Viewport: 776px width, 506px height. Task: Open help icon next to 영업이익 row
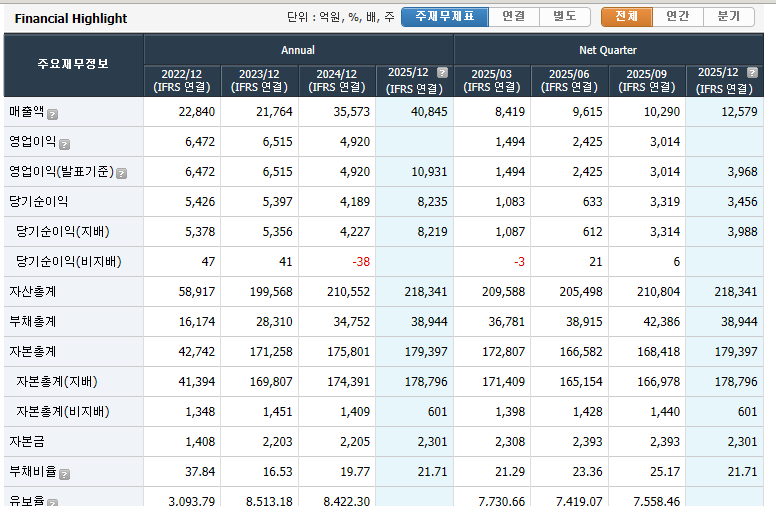64,144
